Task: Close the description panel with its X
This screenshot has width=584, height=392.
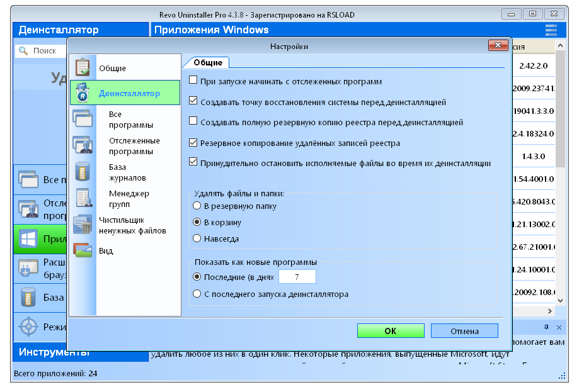Action: 559,327
